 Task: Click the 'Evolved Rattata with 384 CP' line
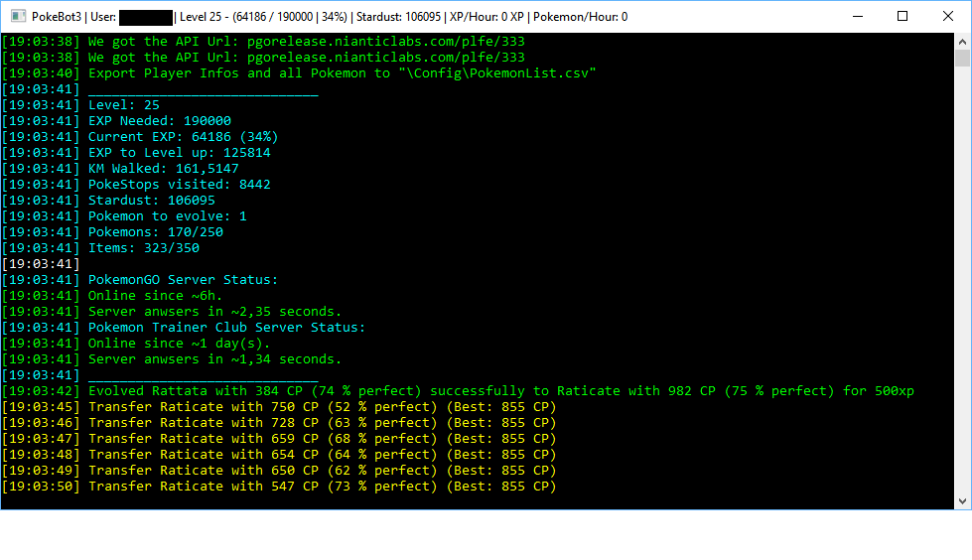(458, 390)
